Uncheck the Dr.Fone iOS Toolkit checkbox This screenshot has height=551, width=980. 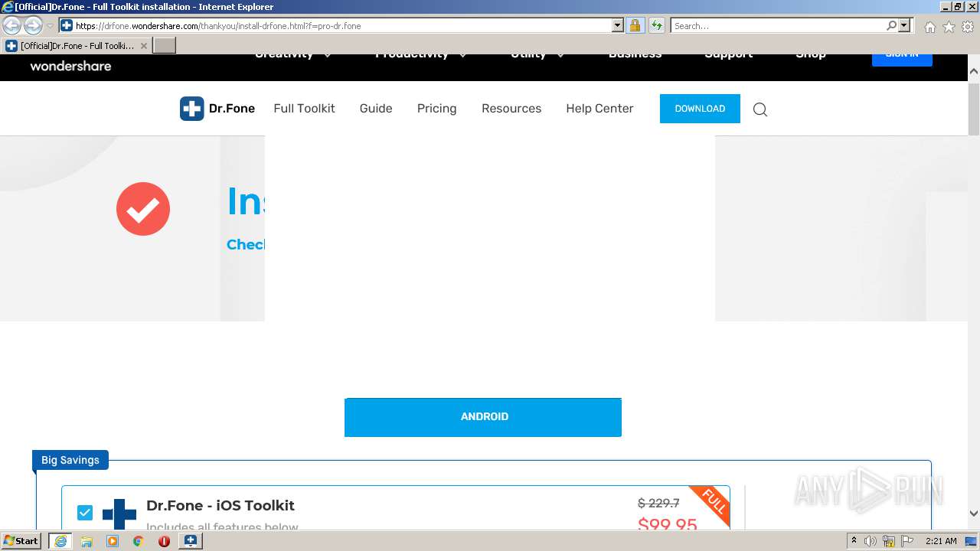point(85,513)
